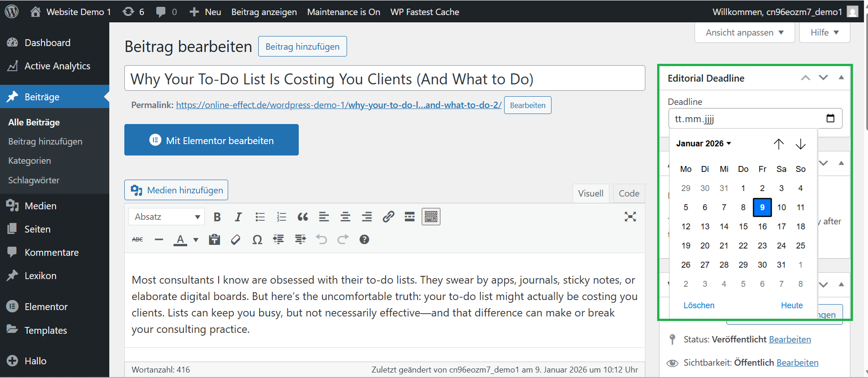868x378 pixels.
Task: Toggle strikethrough text formatting
Action: 137,240
